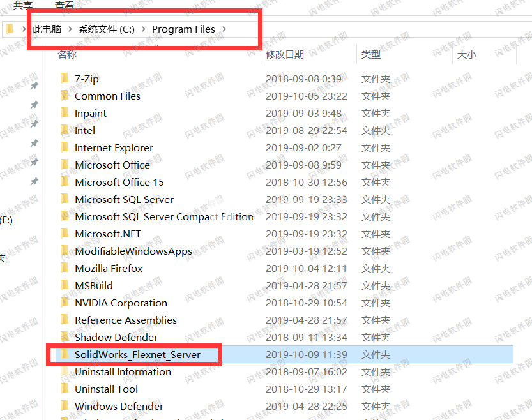Click the Windows Defender folder icon
This screenshot has width=532, height=420.
64,406
